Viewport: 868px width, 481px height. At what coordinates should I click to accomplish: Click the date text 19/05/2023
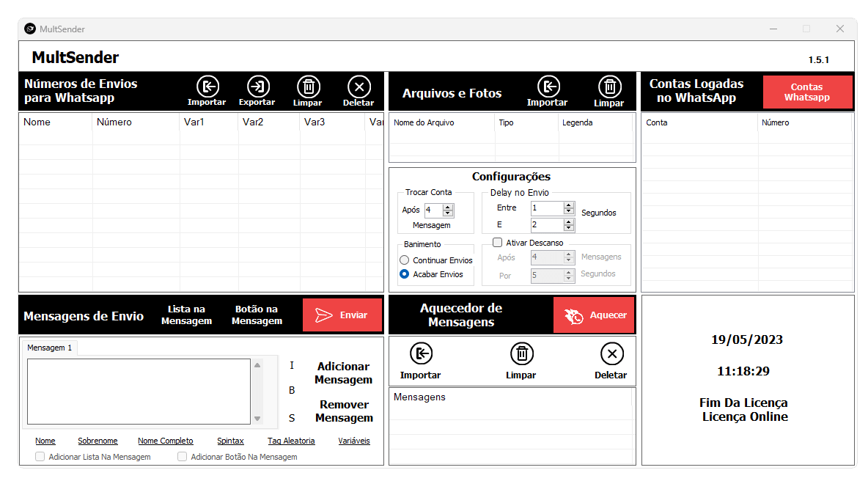[x=747, y=340]
